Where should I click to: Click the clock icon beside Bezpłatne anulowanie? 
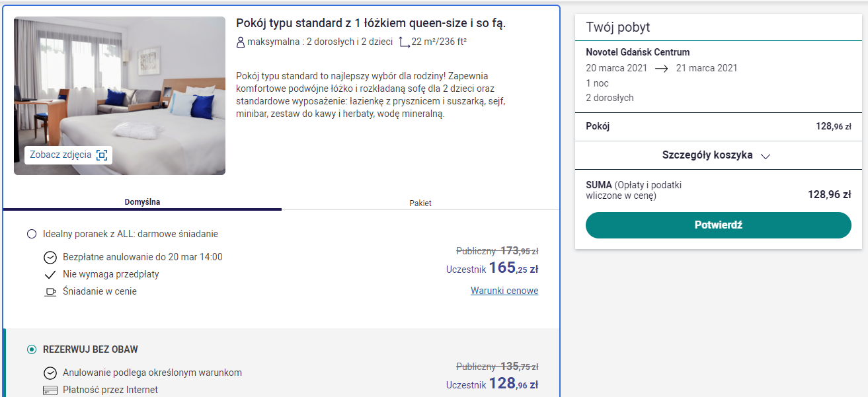point(50,257)
